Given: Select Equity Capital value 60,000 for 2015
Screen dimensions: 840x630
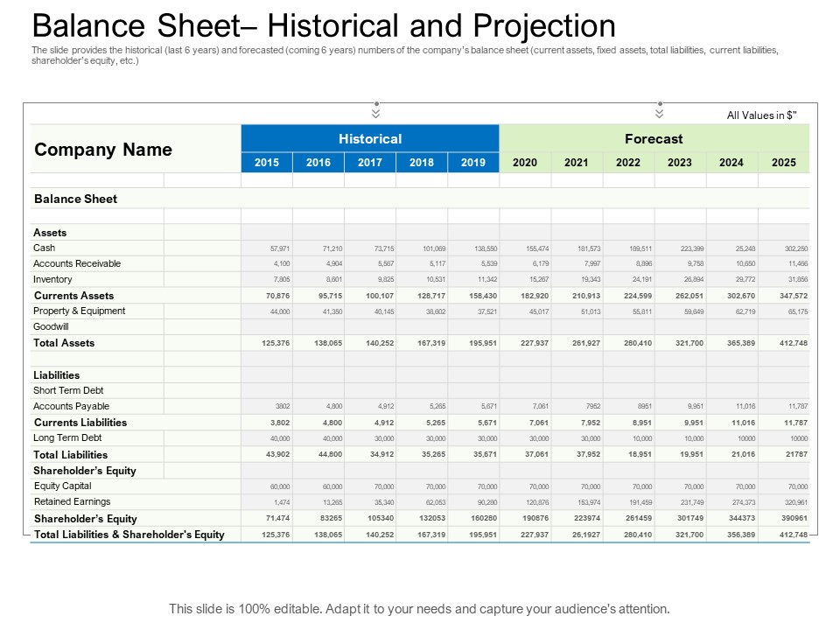Looking at the screenshot, I should click(x=280, y=486).
